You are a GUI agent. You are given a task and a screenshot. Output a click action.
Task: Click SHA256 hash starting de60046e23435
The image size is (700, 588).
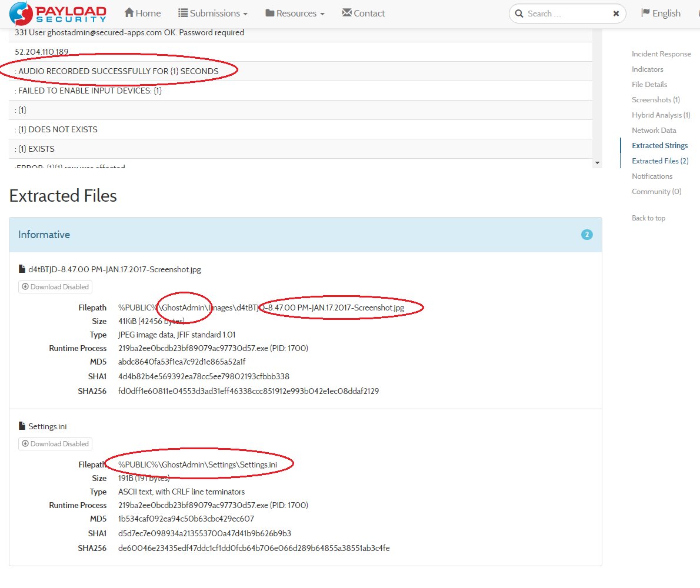[254, 548]
